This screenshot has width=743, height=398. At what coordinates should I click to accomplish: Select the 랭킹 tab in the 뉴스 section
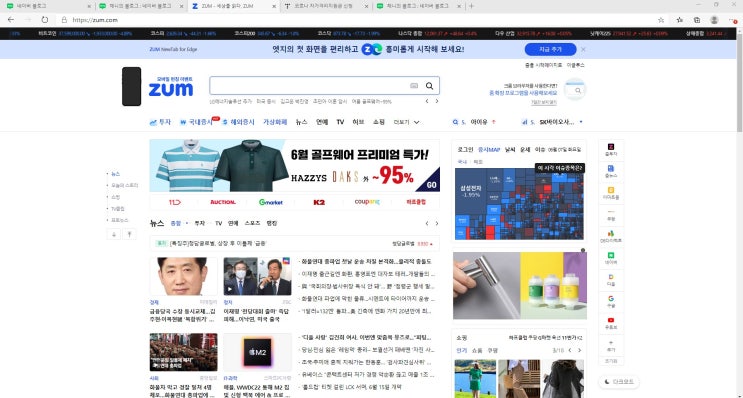click(x=272, y=223)
